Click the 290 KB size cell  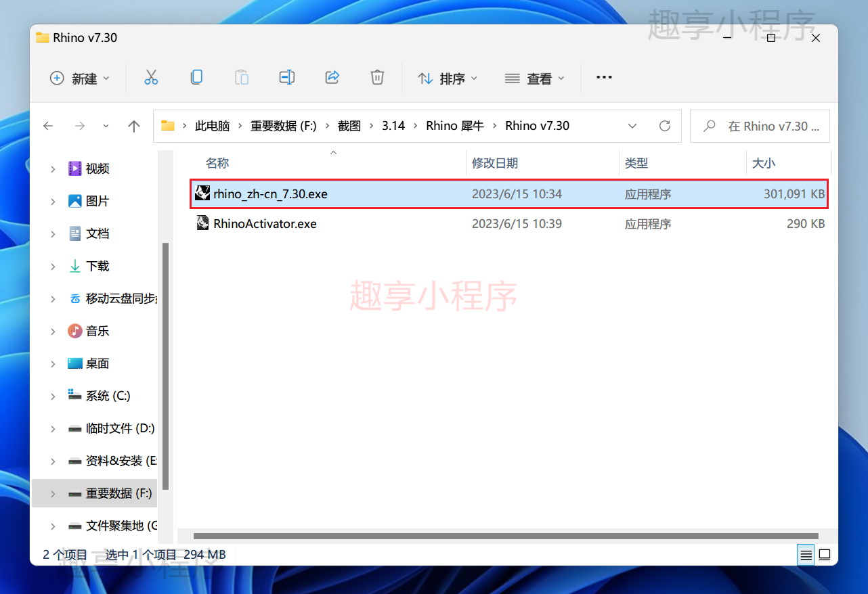point(806,223)
